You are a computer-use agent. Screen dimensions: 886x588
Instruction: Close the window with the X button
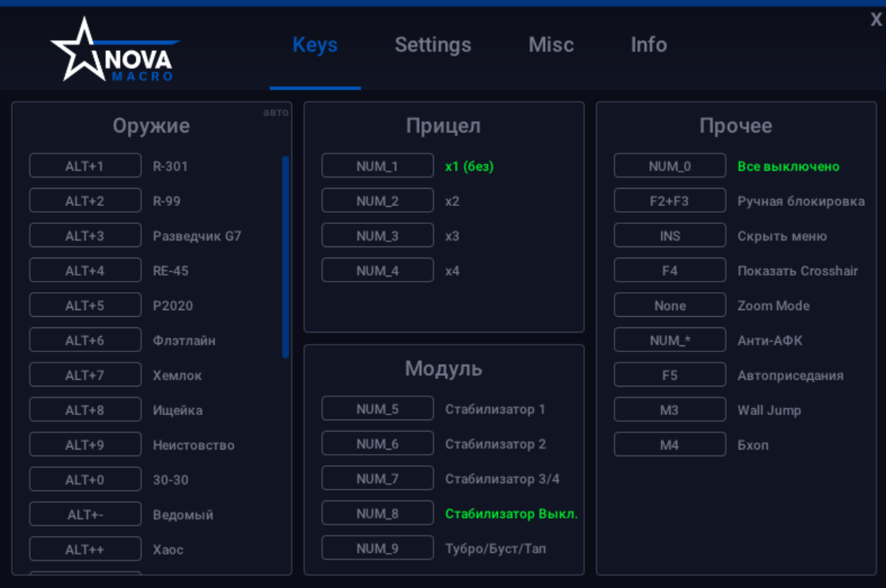coord(876,20)
